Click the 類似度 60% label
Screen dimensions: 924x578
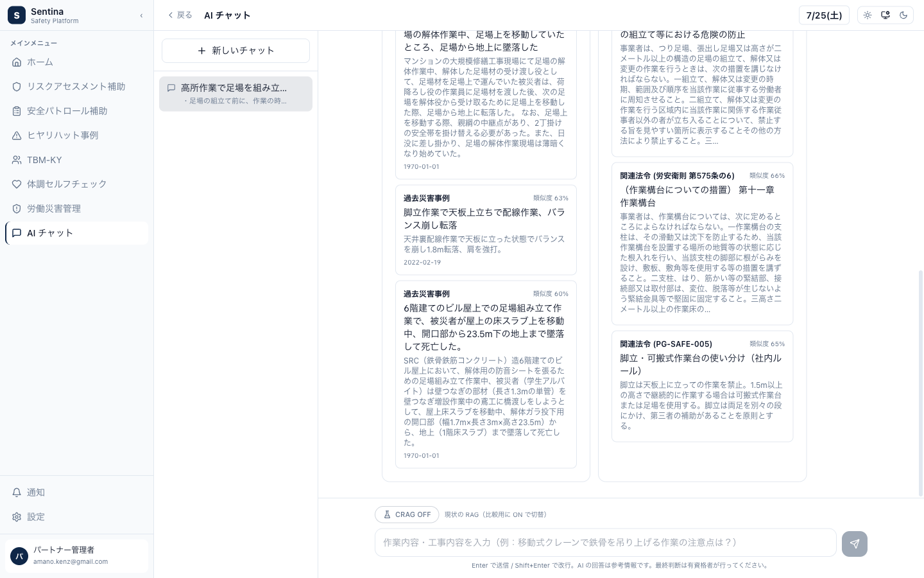click(551, 294)
